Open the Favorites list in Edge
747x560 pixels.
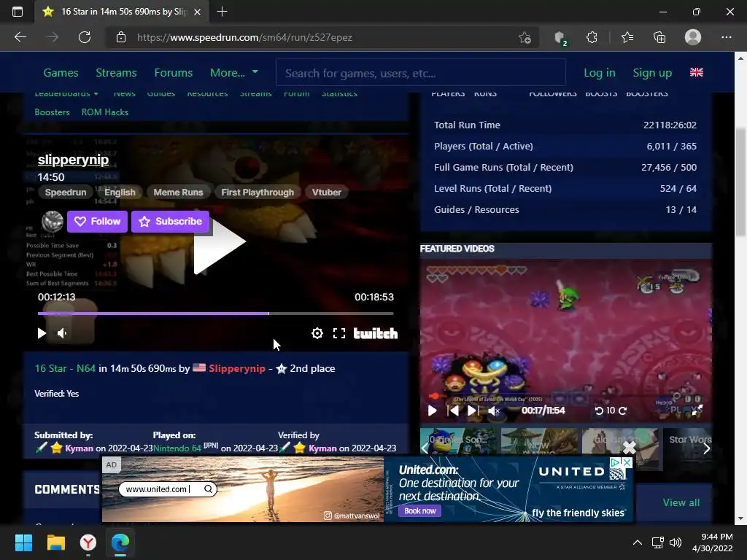627,37
